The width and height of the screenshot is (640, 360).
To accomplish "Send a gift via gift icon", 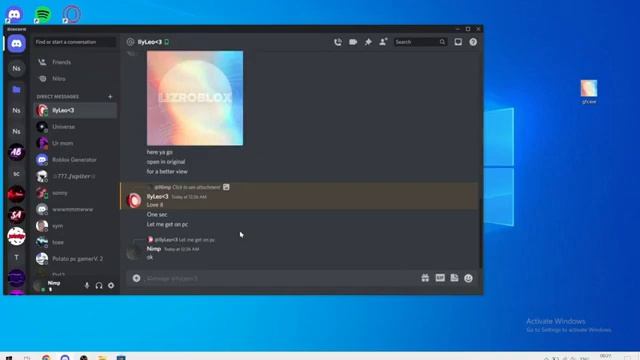I will [425, 278].
